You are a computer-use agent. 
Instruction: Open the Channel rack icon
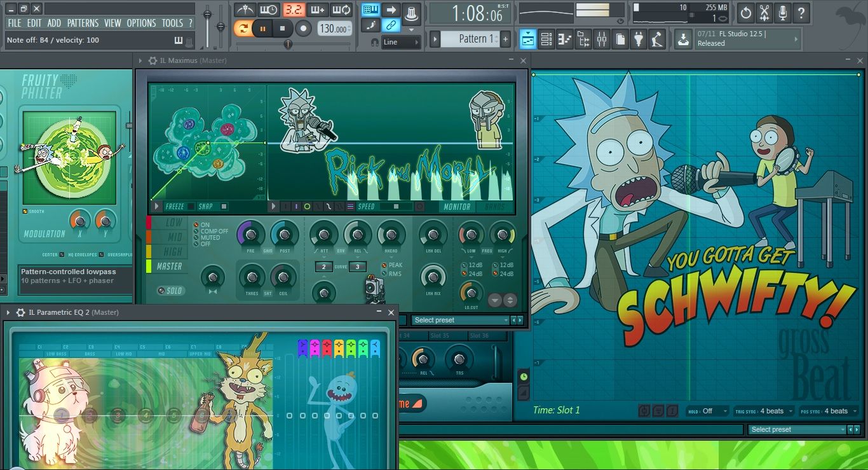pos(546,39)
